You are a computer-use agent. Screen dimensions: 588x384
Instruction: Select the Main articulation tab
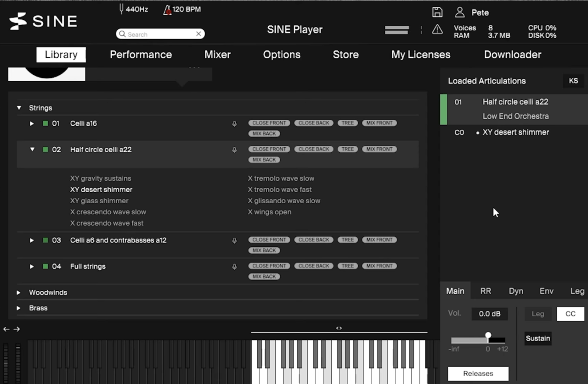pyautogui.click(x=455, y=291)
